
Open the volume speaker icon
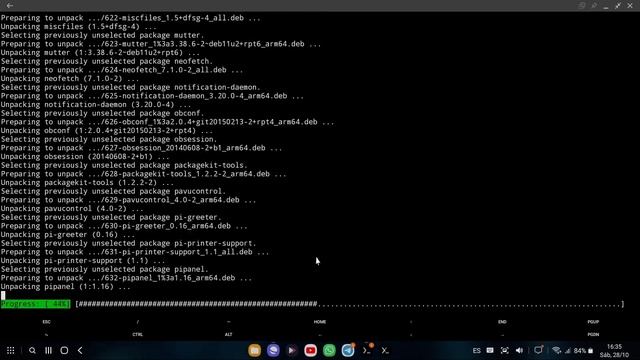pos(519,350)
